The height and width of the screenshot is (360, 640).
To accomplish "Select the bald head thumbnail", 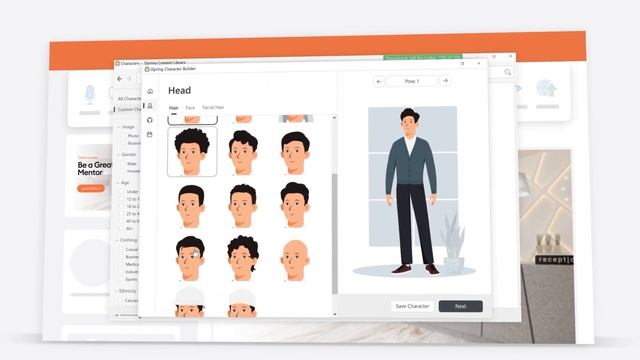I will pyautogui.click(x=295, y=260).
